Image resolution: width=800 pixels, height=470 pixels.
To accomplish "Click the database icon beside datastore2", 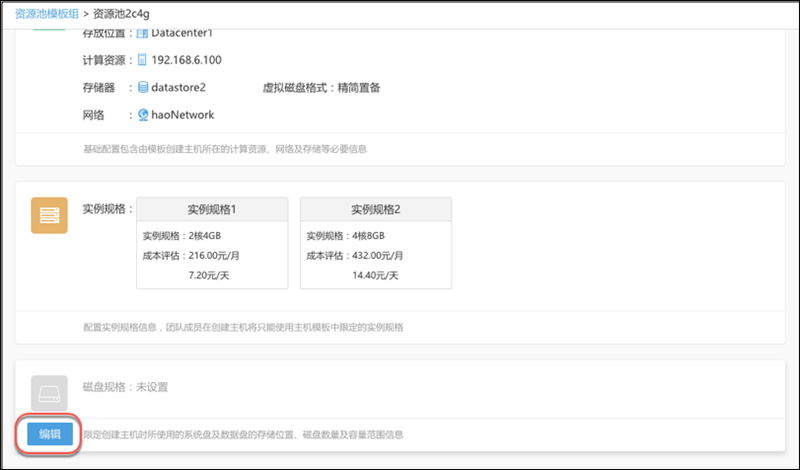I will point(143,88).
